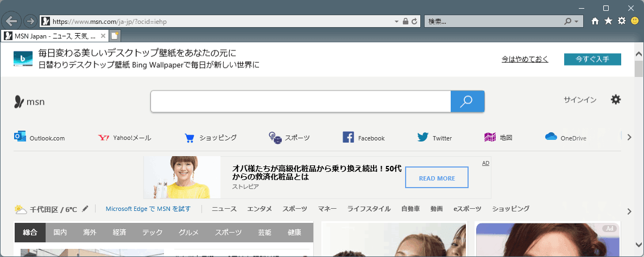Image resolution: width=644 pixels, height=257 pixels.
Task: Select the 芸能 news tab
Action: pos(264,233)
